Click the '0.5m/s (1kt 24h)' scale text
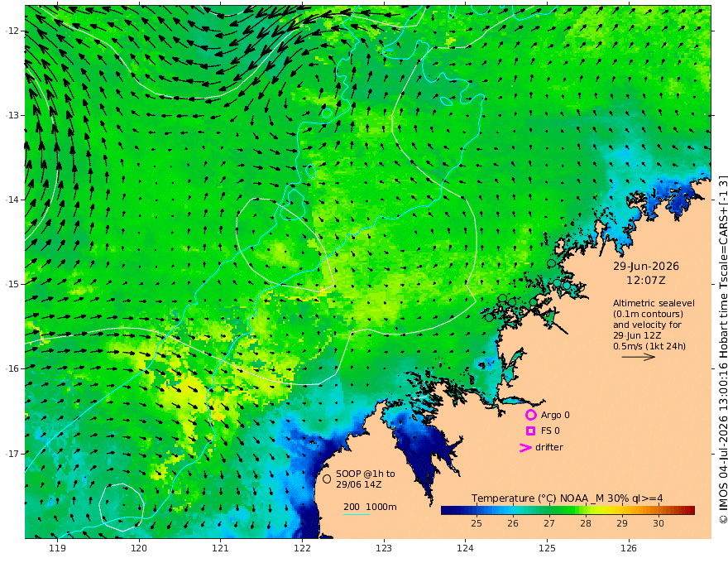The image size is (728, 563). (x=649, y=346)
